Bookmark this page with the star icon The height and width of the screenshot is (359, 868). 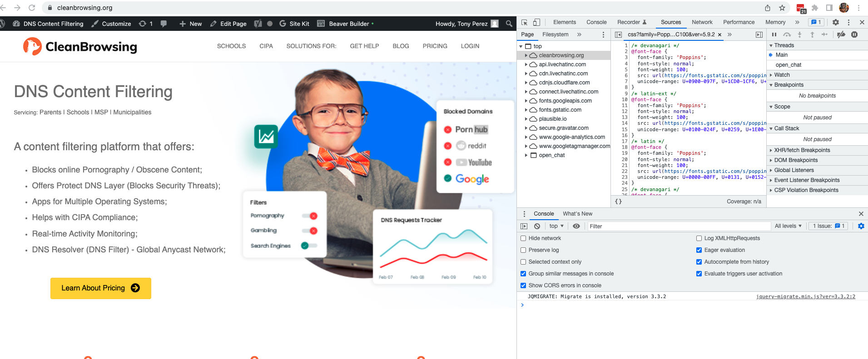tap(782, 8)
